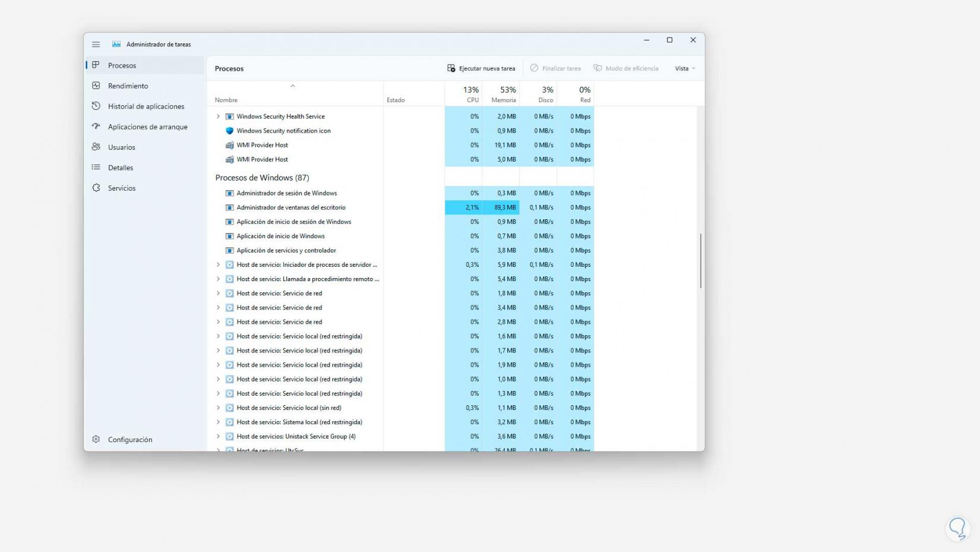Image resolution: width=980 pixels, height=552 pixels.
Task: Click the 2,1% CPU cell
Action: pos(463,207)
